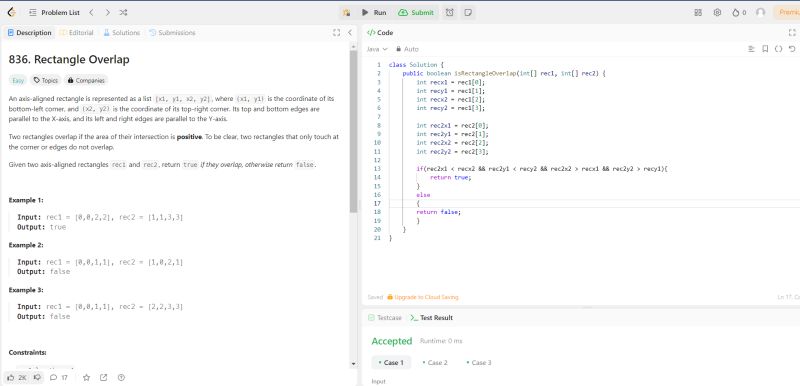Viewport: 800px width, 386px height.
Task: Click the problem title Rectangle Overlap
Action: 69,60
